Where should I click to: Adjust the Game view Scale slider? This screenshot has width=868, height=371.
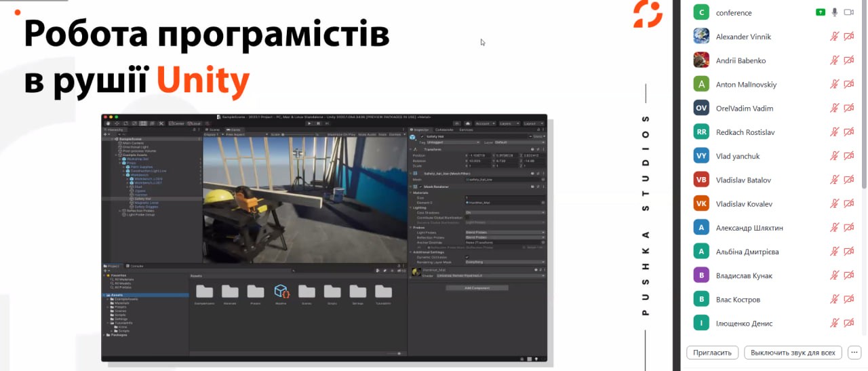pyautogui.click(x=299, y=134)
